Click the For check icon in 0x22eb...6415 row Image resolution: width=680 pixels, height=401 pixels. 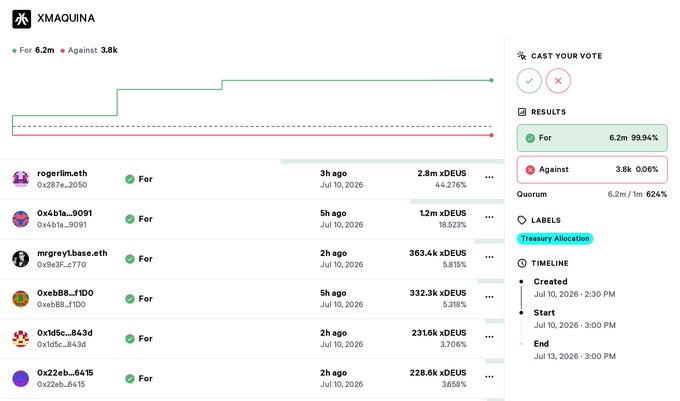[x=130, y=378]
